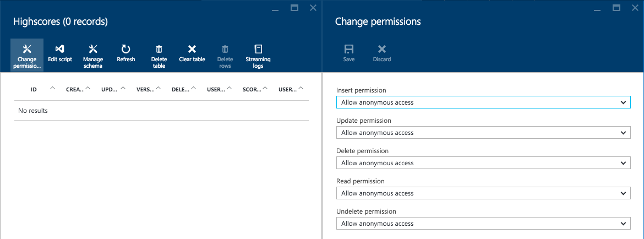Viewport: 644px width, 239px height.
Task: Open Read permission dropdown
Action: click(483, 193)
